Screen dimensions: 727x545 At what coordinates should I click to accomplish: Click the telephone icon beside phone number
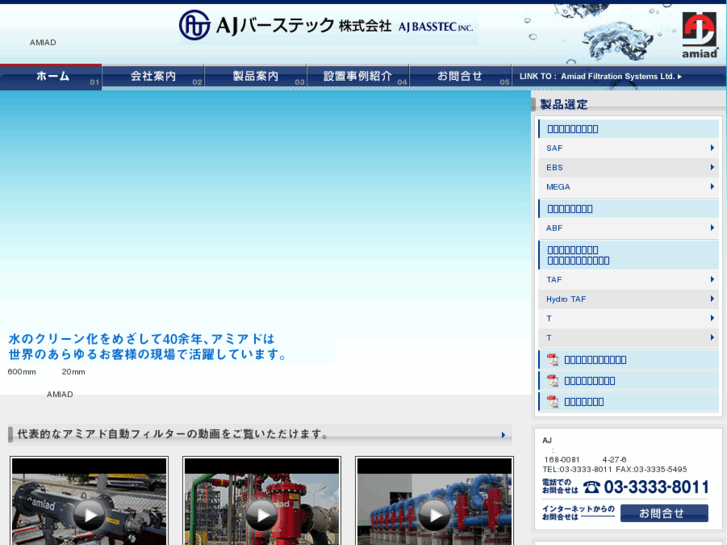point(591,487)
